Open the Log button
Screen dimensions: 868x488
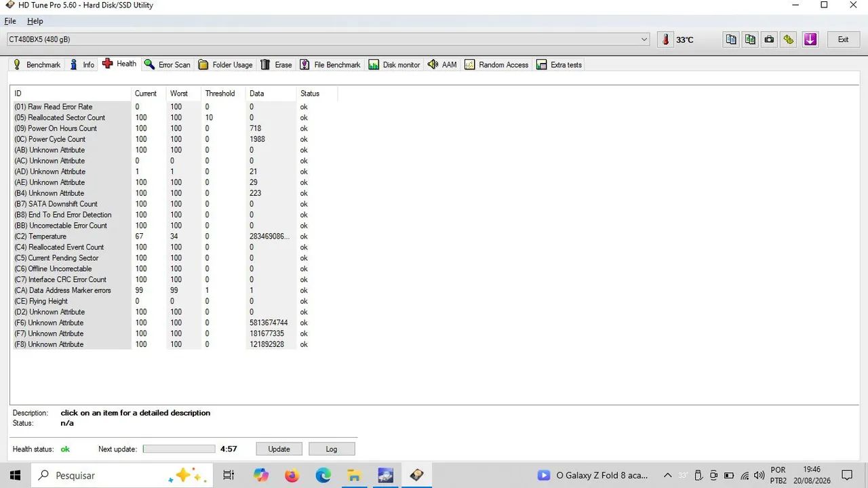332,449
